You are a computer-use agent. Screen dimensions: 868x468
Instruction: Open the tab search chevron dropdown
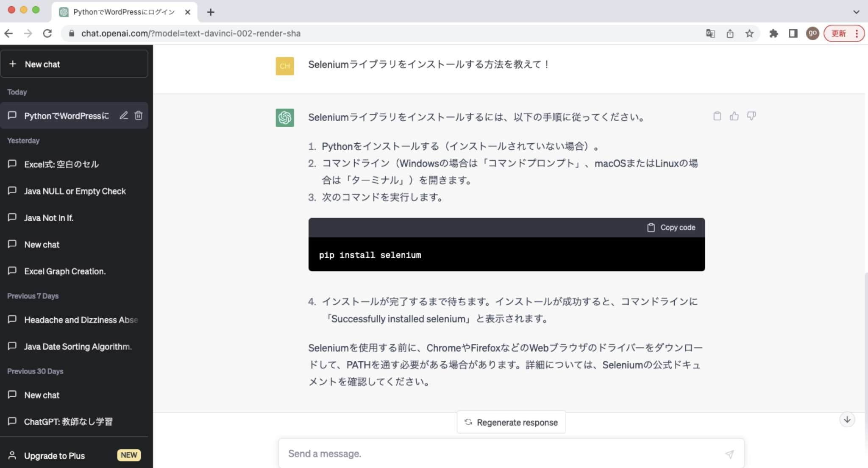click(x=857, y=12)
